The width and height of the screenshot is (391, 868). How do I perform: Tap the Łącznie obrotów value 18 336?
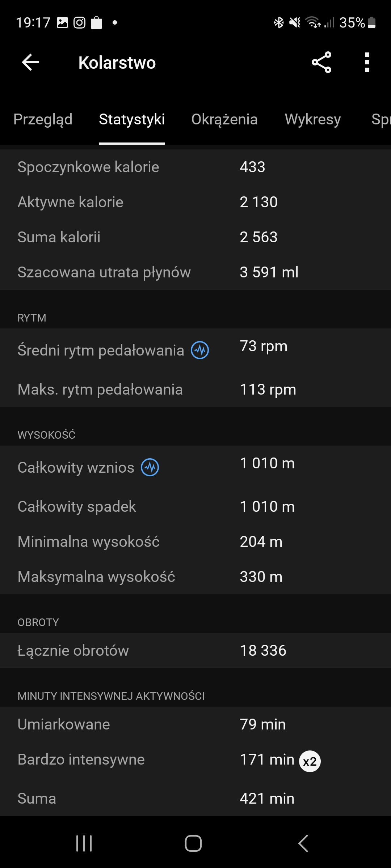pyautogui.click(x=263, y=651)
